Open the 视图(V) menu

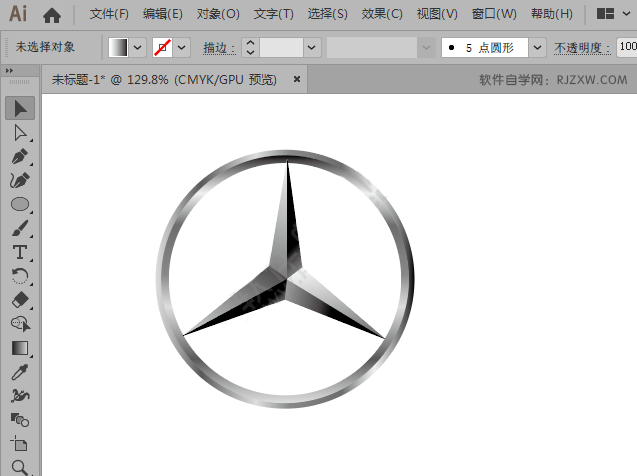coord(437,14)
